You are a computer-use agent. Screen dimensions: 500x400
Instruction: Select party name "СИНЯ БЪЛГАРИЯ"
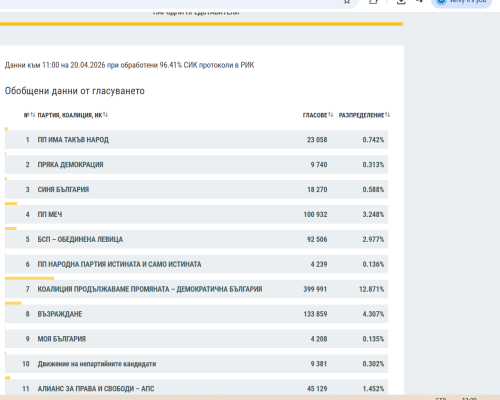(x=63, y=190)
